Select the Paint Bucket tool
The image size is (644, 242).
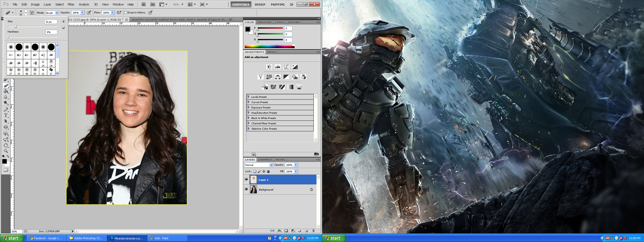[x=6, y=91]
